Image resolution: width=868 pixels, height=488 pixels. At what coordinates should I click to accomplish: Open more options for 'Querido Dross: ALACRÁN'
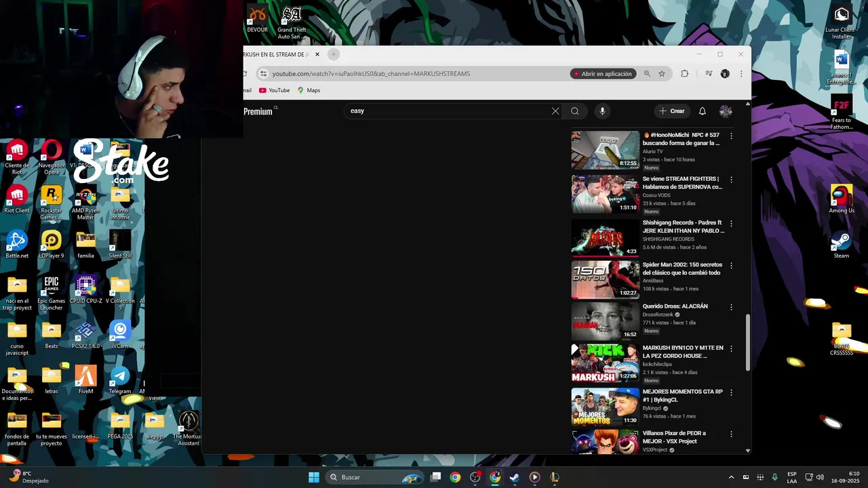(x=731, y=307)
